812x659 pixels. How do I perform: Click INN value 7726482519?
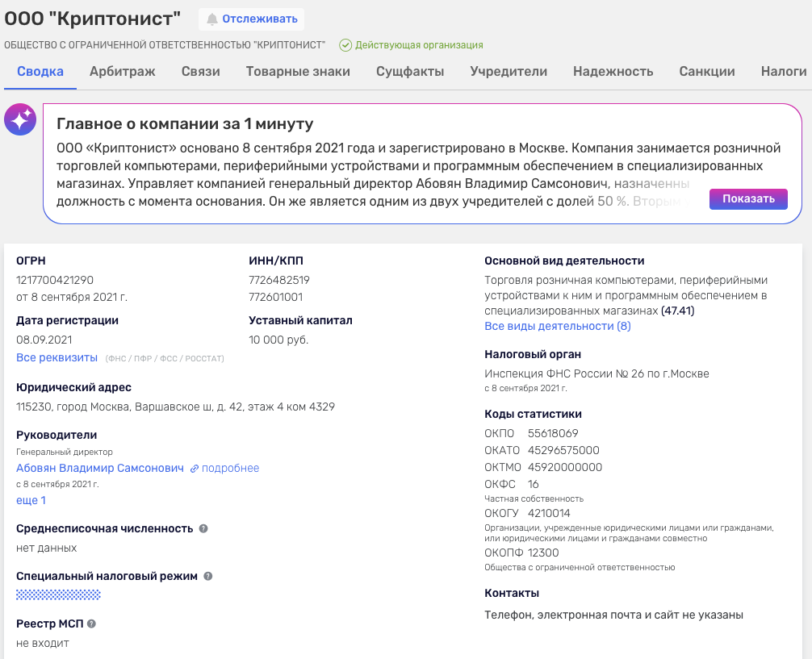tap(279, 280)
